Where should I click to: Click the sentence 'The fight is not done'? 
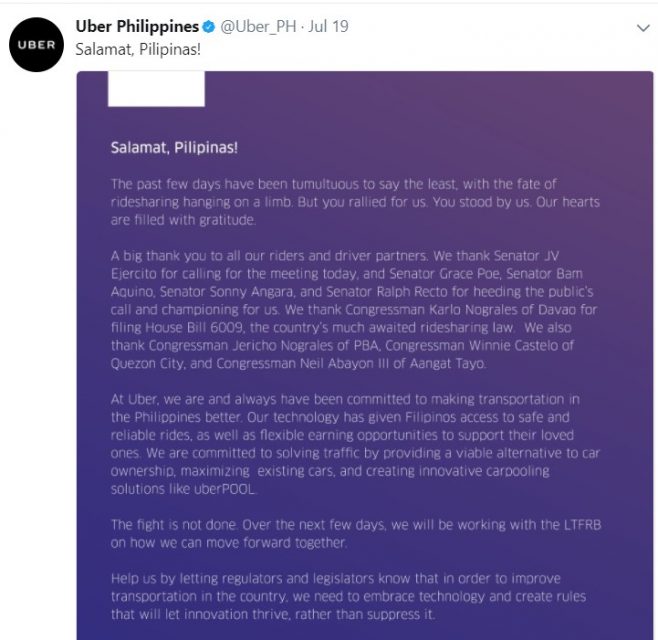(x=174, y=525)
